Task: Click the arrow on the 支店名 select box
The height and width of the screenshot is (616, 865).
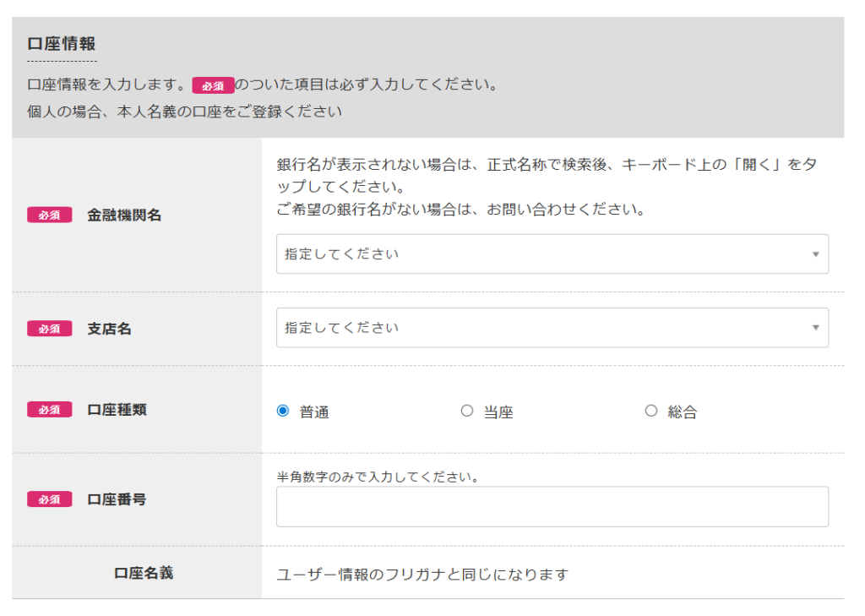Action: click(x=815, y=328)
